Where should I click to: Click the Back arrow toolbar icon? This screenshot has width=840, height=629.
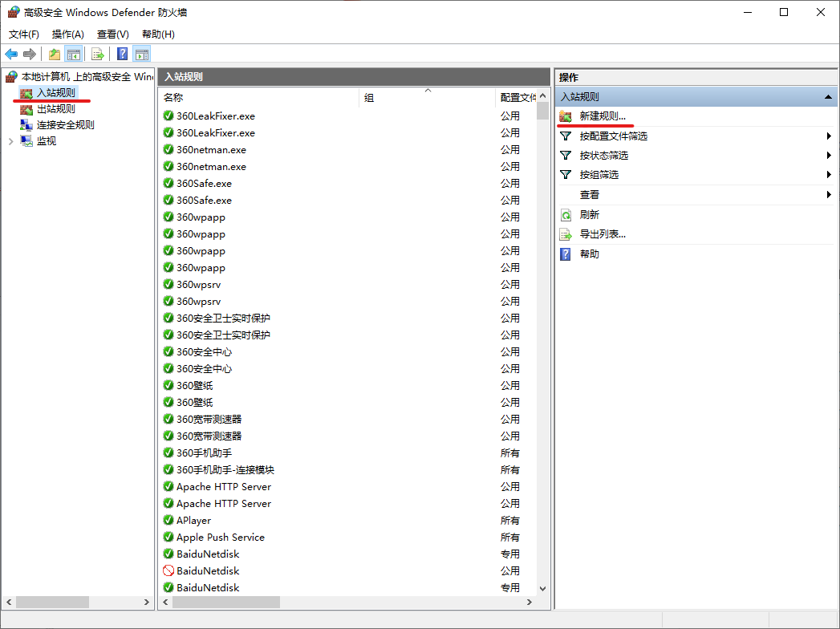pyautogui.click(x=11, y=54)
